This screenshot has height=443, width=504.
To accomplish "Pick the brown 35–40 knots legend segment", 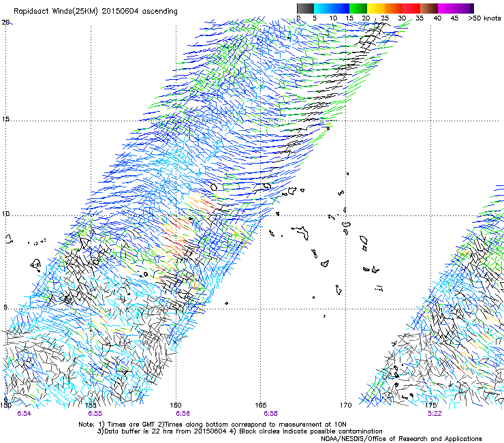I will click(429, 8).
